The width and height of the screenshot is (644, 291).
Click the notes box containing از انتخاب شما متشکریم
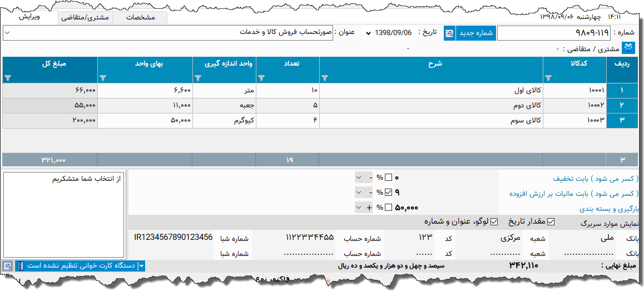point(63,215)
